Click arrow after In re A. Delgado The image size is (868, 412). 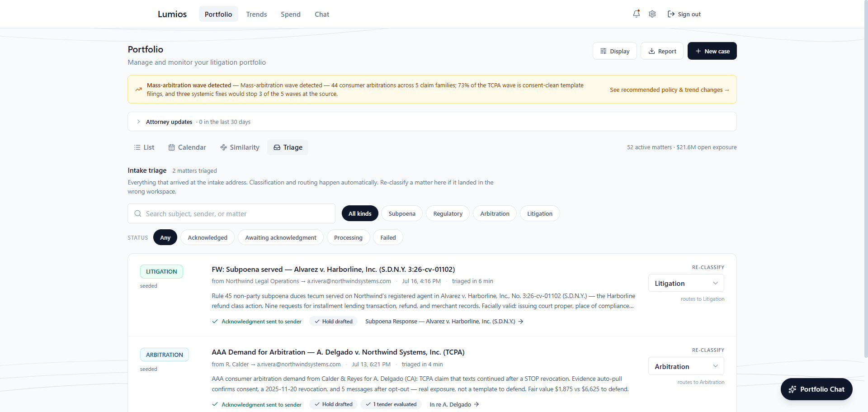[x=476, y=404]
